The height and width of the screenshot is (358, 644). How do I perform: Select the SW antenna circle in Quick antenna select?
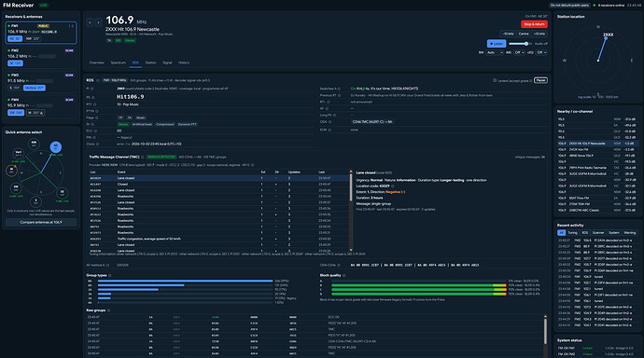point(16,187)
